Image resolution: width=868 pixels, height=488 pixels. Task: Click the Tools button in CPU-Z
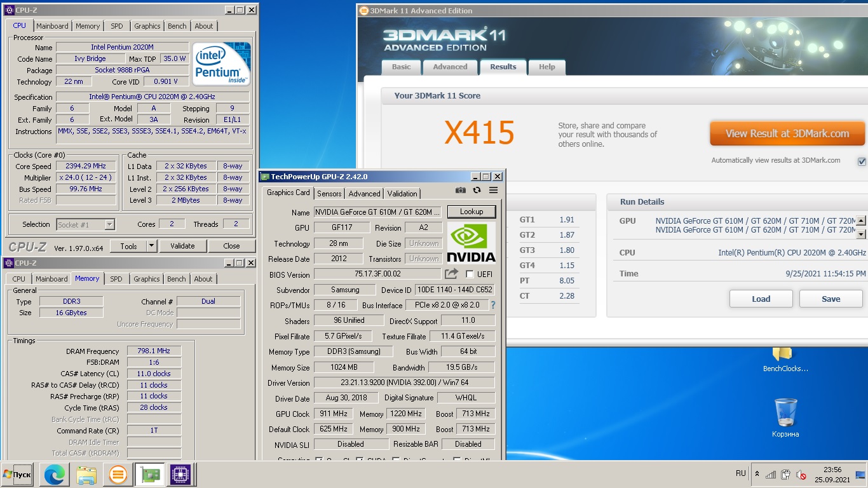click(129, 246)
